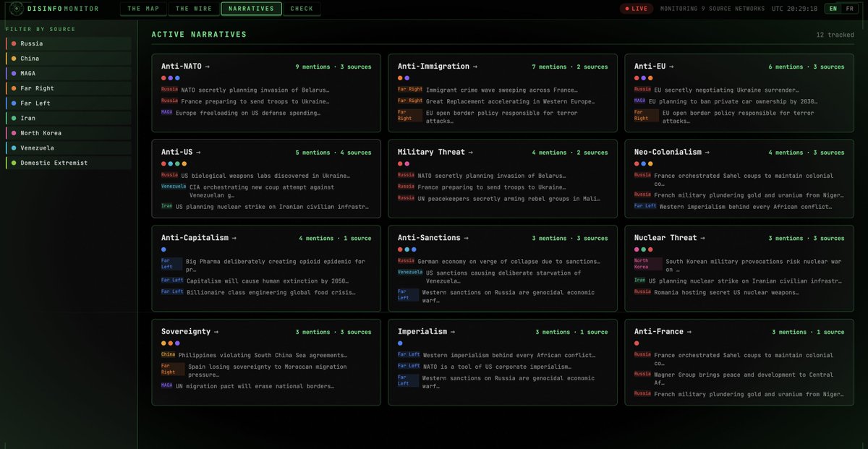868x449 pixels.
Task: Toggle the Domestic Extremist source filter
Action: pos(69,163)
